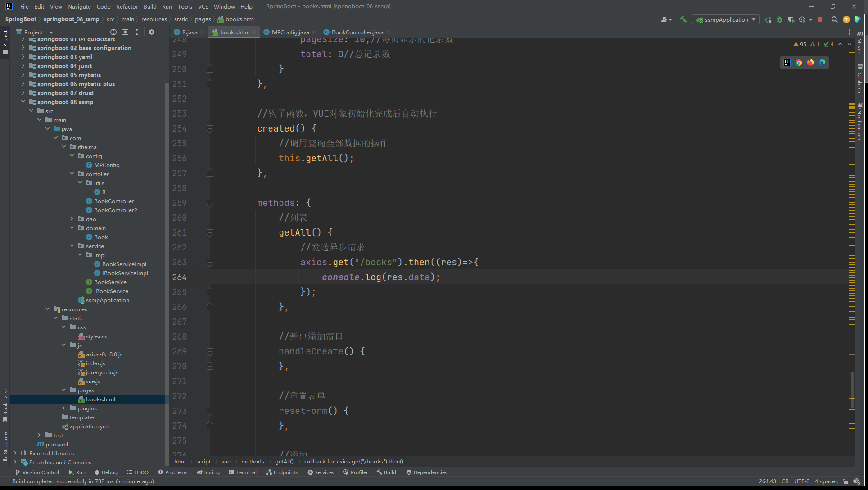Open in Chrome browser icon

(799, 63)
